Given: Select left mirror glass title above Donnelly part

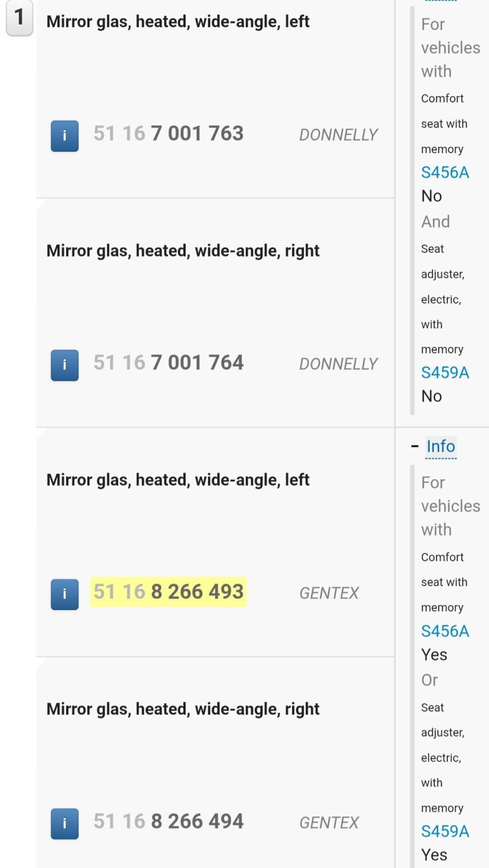Looking at the screenshot, I should (x=177, y=22).
